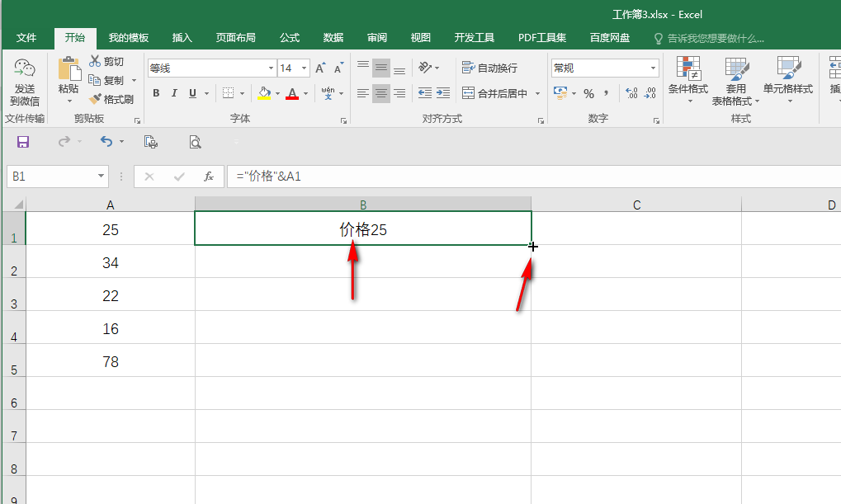Open Cell Styles (单元格样式)
Viewport: 841px width, 504px height.
[788, 81]
